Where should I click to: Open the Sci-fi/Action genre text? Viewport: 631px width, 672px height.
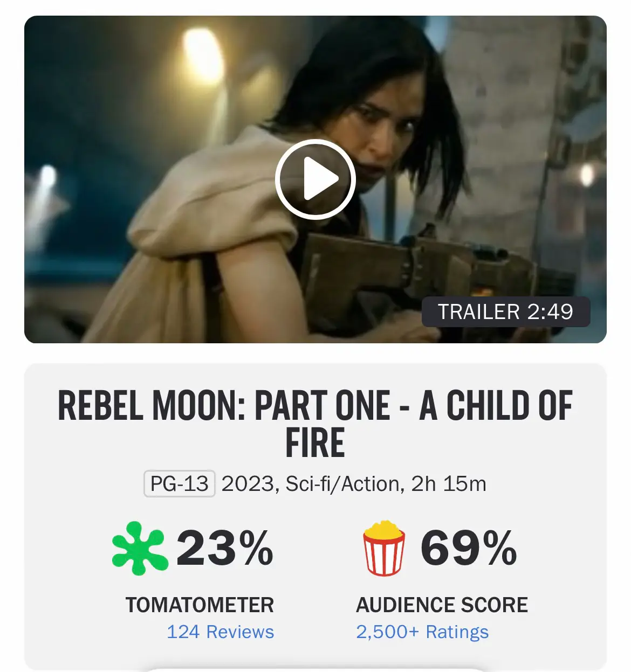(345, 484)
